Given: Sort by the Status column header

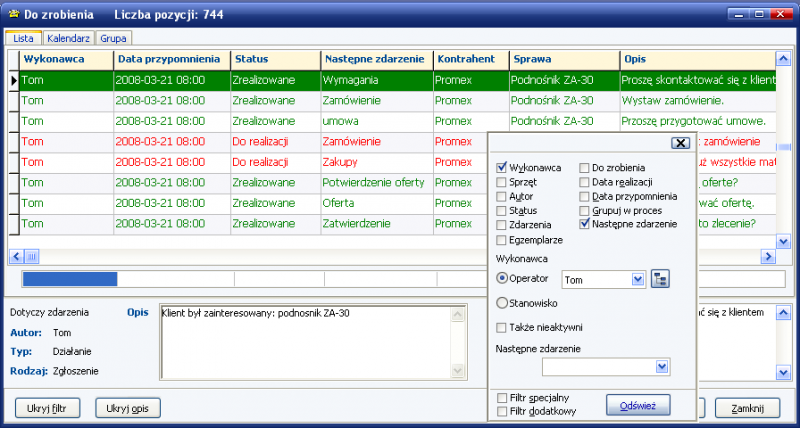Looking at the screenshot, I should click(x=274, y=59).
